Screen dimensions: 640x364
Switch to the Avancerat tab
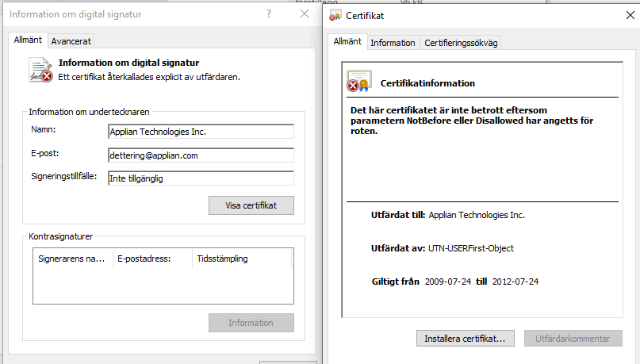[71, 41]
